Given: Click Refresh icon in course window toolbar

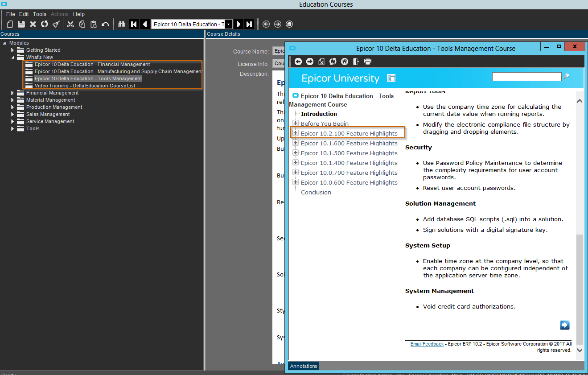Looking at the screenshot, I should (333, 62).
